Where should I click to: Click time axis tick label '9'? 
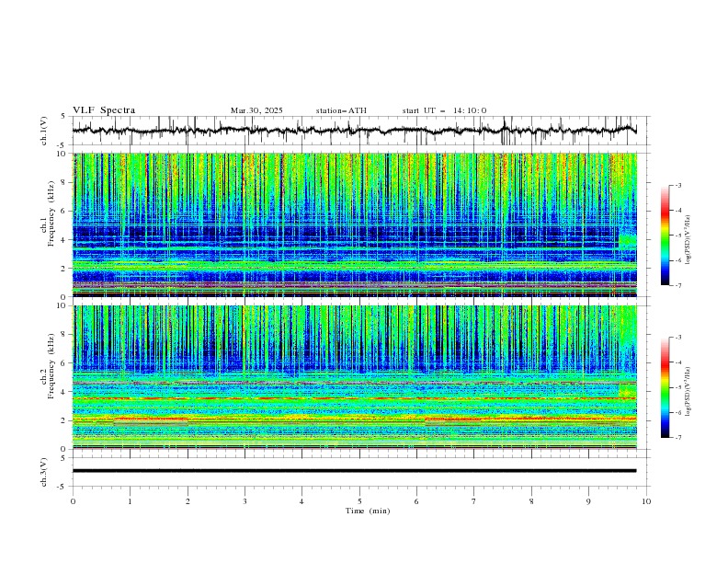(x=588, y=501)
